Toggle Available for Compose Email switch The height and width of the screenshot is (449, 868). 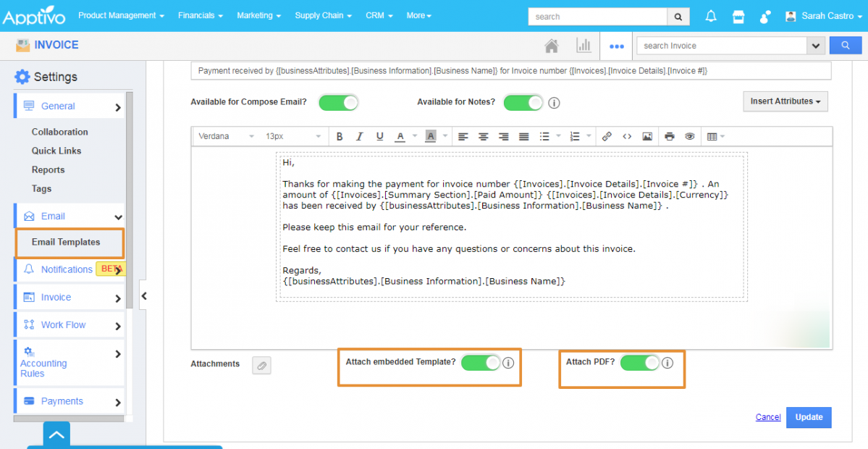point(339,102)
